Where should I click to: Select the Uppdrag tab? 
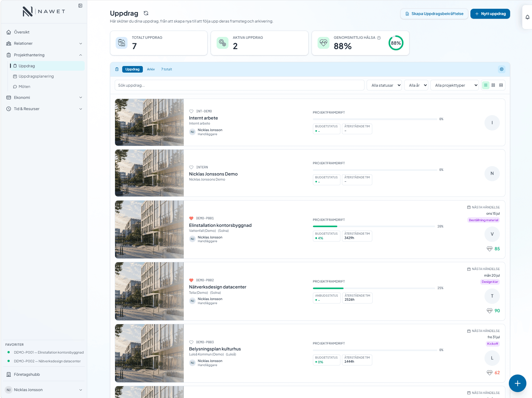[132, 69]
